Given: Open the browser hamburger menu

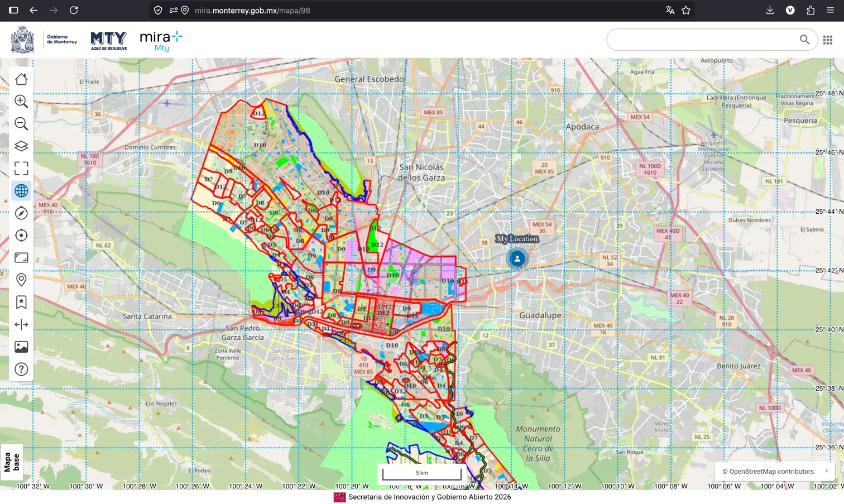Looking at the screenshot, I should tap(831, 10).
